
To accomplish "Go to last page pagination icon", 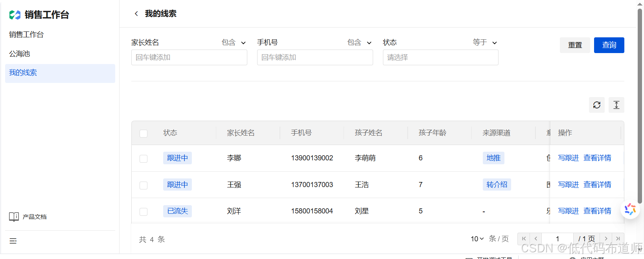I will [x=618, y=239].
